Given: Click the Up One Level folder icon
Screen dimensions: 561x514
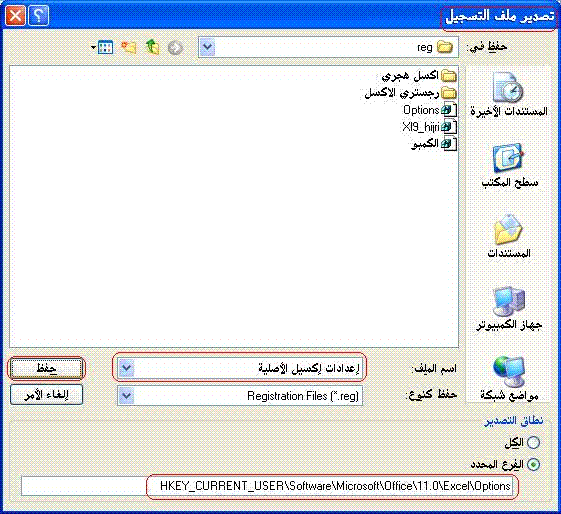Looking at the screenshot, I should click(152, 47).
